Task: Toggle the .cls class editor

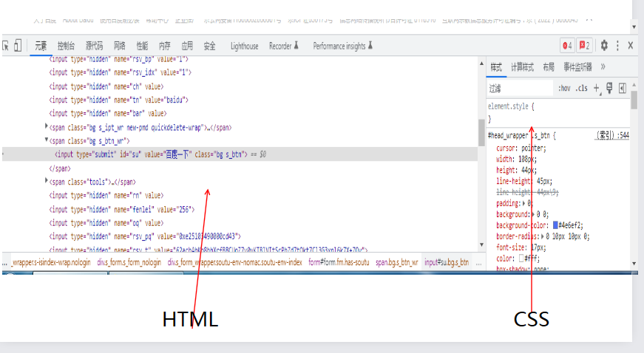Action: pyautogui.click(x=581, y=88)
